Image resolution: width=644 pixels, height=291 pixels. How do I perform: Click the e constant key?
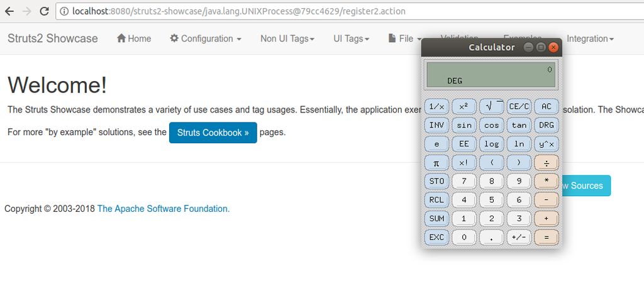pyautogui.click(x=436, y=144)
